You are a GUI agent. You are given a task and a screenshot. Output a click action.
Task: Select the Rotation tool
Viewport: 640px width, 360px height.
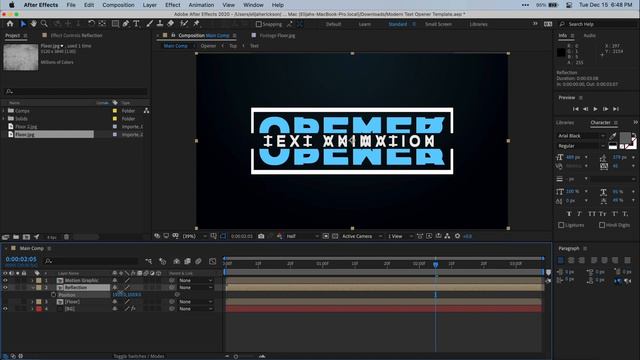91,24
